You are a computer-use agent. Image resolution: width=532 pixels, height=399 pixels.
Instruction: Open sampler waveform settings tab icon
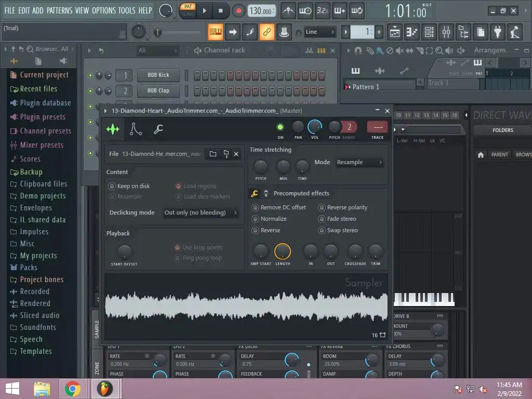point(113,129)
